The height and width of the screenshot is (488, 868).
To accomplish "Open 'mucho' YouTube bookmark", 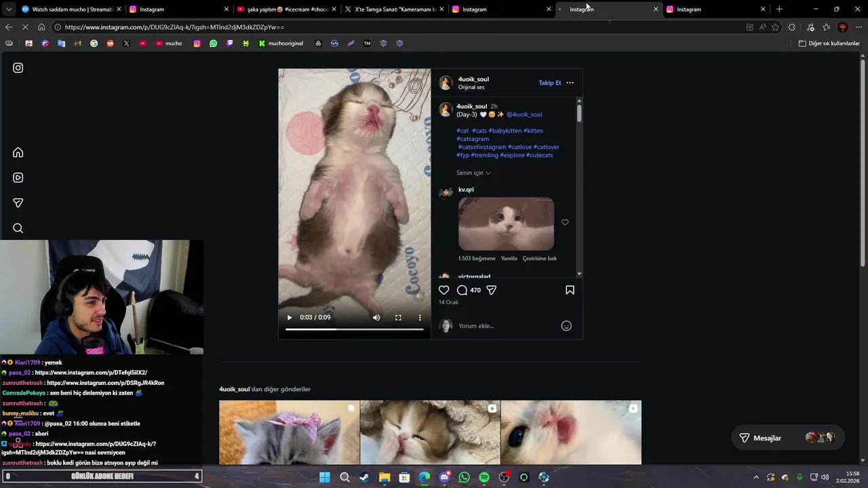I will pos(169,43).
